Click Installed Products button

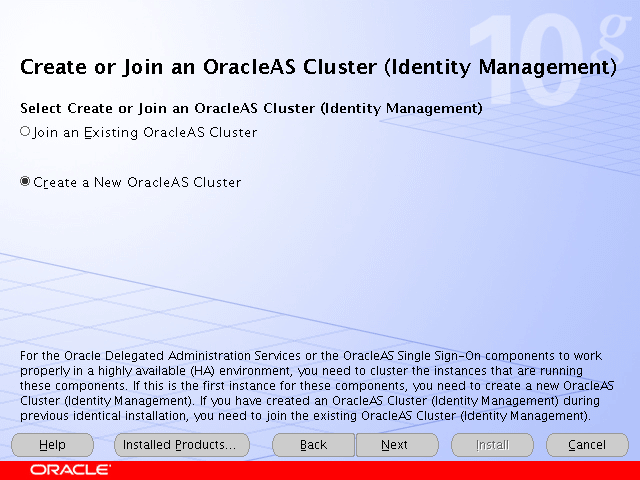click(x=182, y=444)
